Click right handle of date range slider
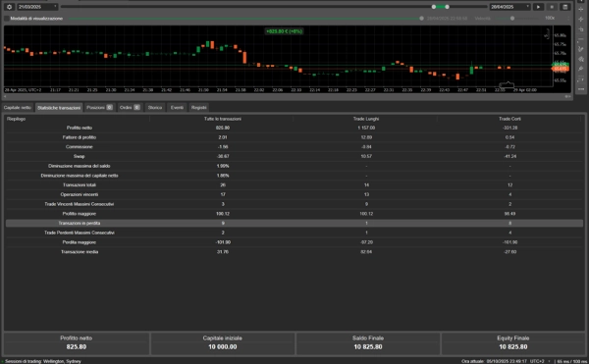 447,7
